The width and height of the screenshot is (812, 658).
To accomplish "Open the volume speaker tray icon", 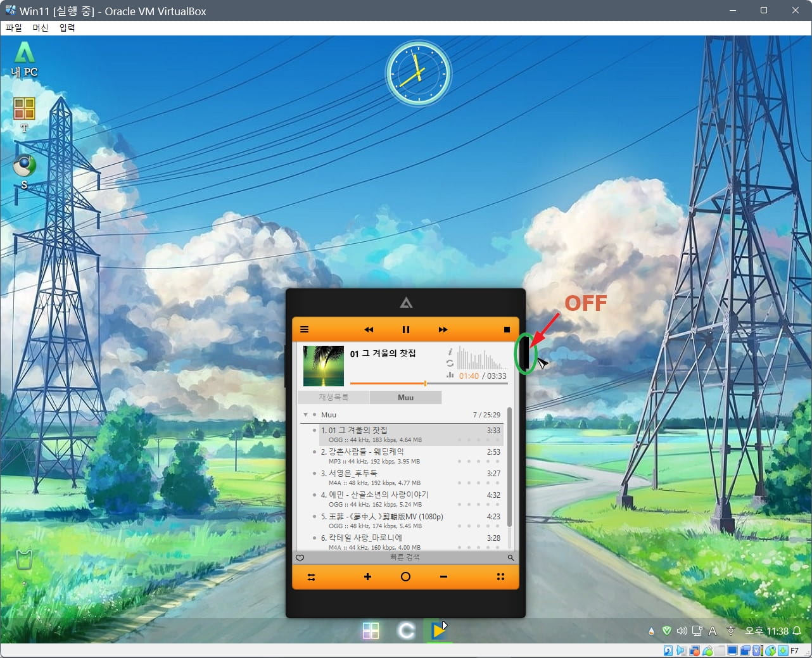I will tap(682, 631).
